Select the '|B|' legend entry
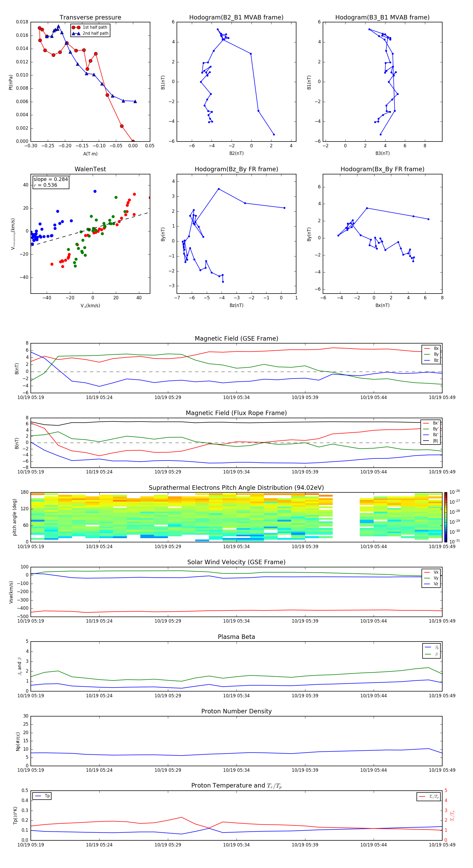The image size is (473, 868). coord(431,441)
